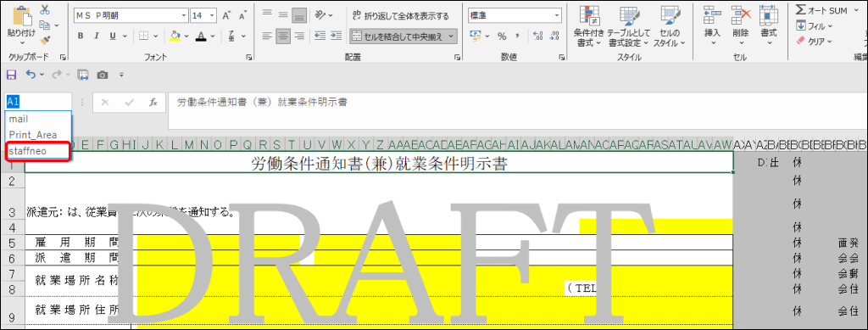Toggle bottom vertical alignment
The height and width of the screenshot is (330, 868).
(299, 15)
